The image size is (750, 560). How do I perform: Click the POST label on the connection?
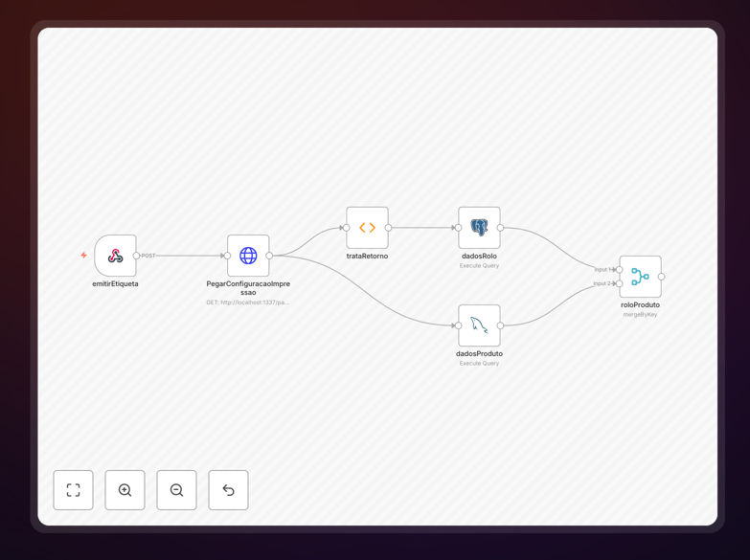click(x=148, y=256)
